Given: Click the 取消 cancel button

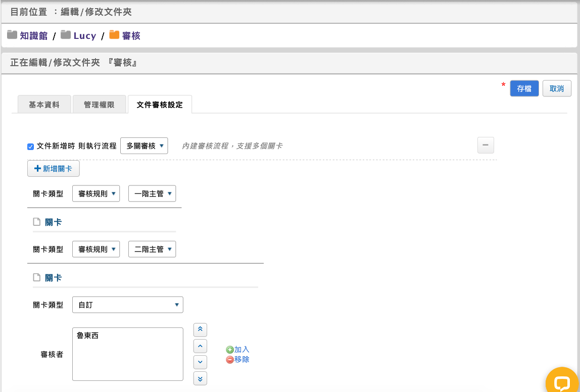Looking at the screenshot, I should (x=557, y=88).
